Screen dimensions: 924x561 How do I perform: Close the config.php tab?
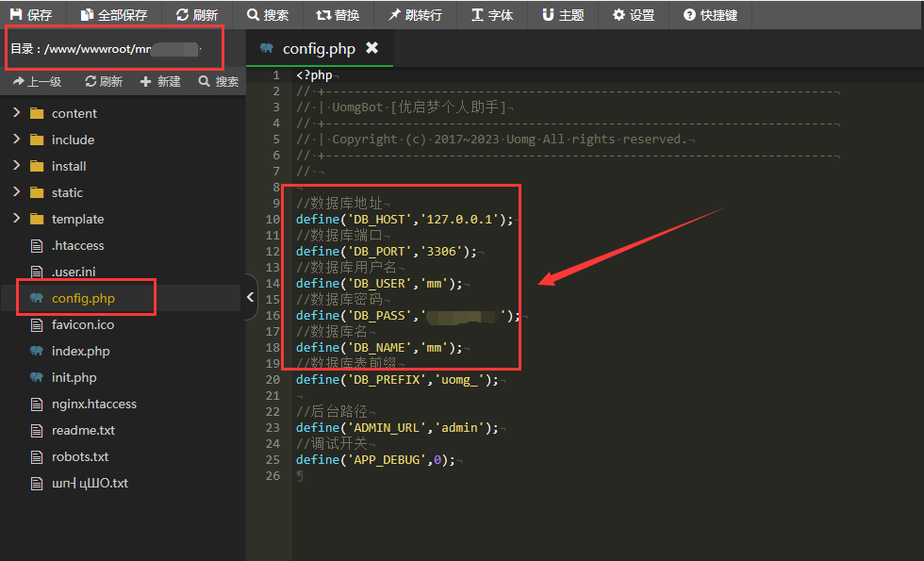tap(371, 48)
